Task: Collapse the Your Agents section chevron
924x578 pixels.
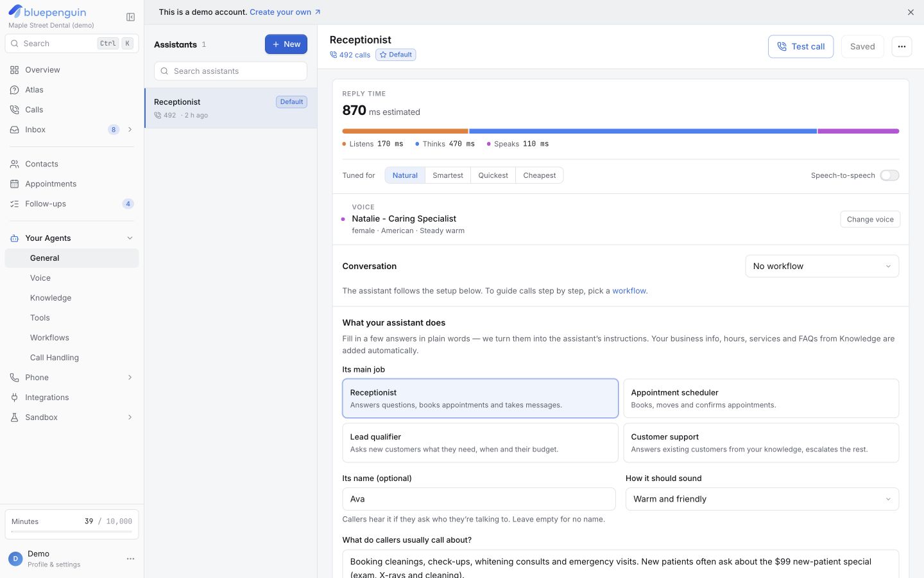Action: [130, 238]
